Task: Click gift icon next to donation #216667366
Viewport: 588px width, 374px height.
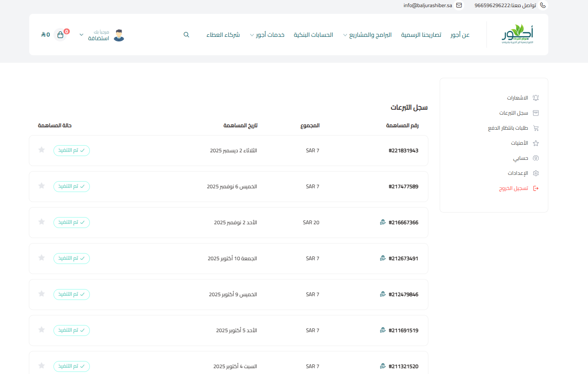Action: (382, 222)
